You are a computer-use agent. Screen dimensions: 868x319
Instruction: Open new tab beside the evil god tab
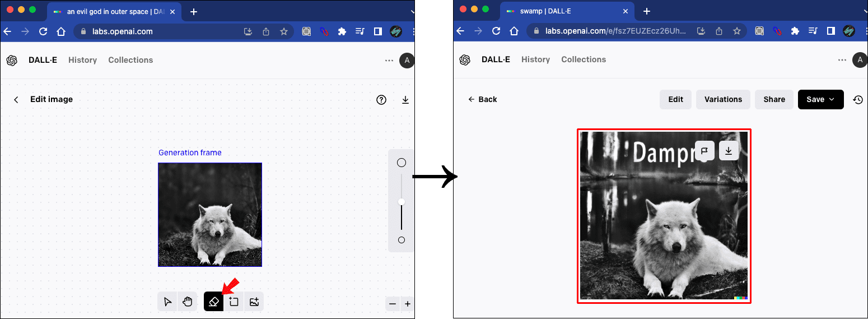point(194,12)
